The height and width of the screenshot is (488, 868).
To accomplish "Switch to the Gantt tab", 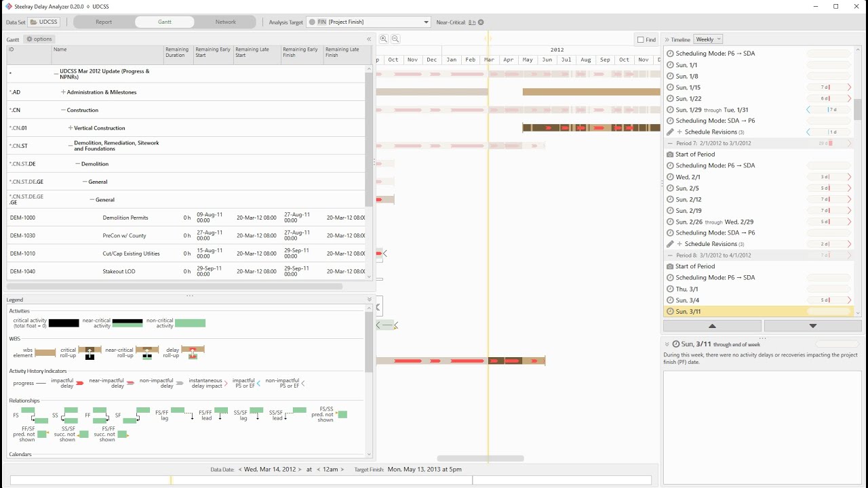I will pos(165,22).
